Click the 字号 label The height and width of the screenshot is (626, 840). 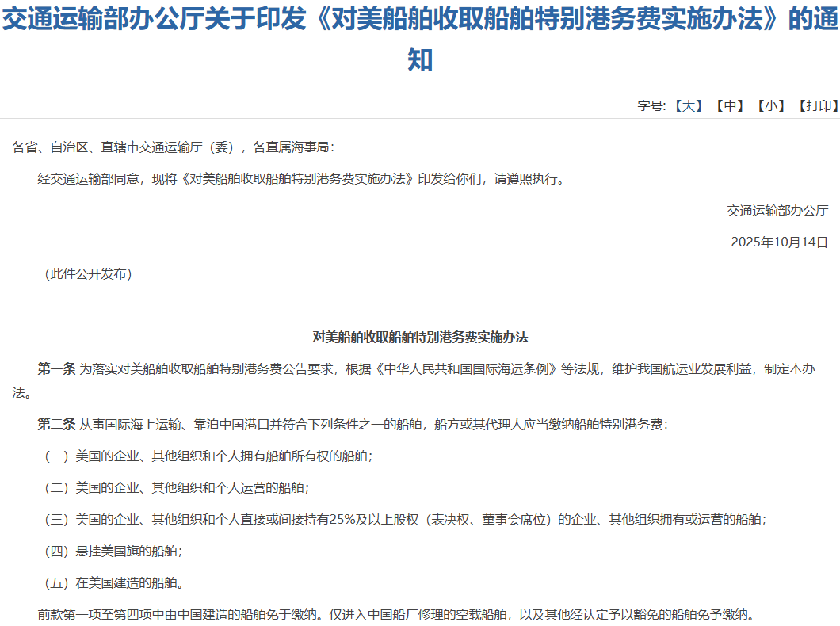tap(651, 105)
